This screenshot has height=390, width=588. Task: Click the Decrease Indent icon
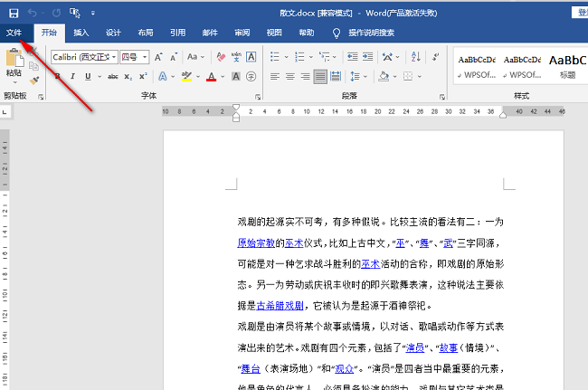point(353,57)
